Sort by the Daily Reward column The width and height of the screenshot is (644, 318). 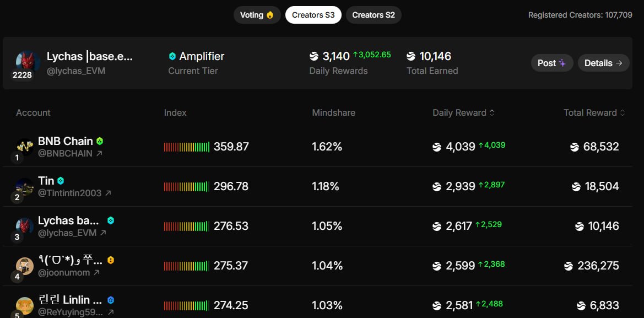(x=463, y=112)
